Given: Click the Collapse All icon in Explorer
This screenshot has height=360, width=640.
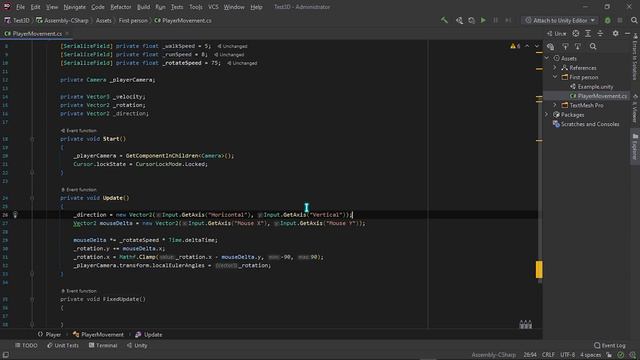Looking at the screenshot, I should pos(600,33).
